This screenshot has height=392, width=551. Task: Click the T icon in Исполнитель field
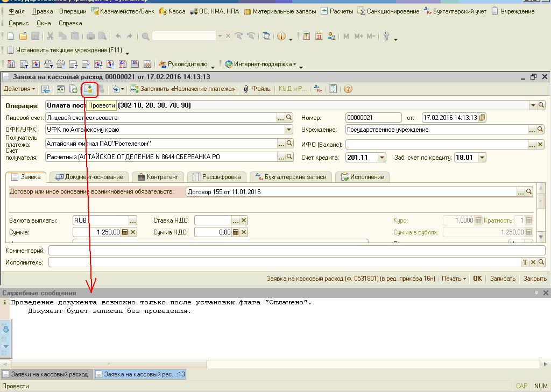525,262
